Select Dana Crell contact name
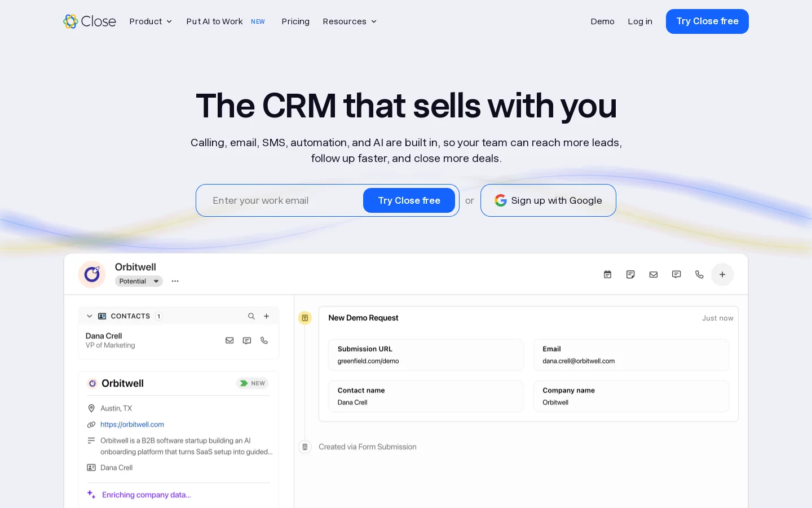 point(104,336)
